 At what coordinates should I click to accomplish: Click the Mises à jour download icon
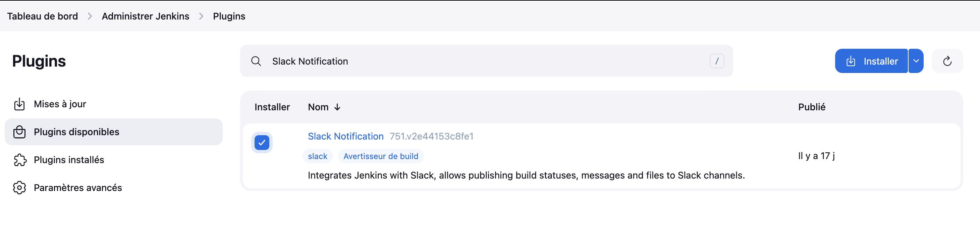point(19,104)
